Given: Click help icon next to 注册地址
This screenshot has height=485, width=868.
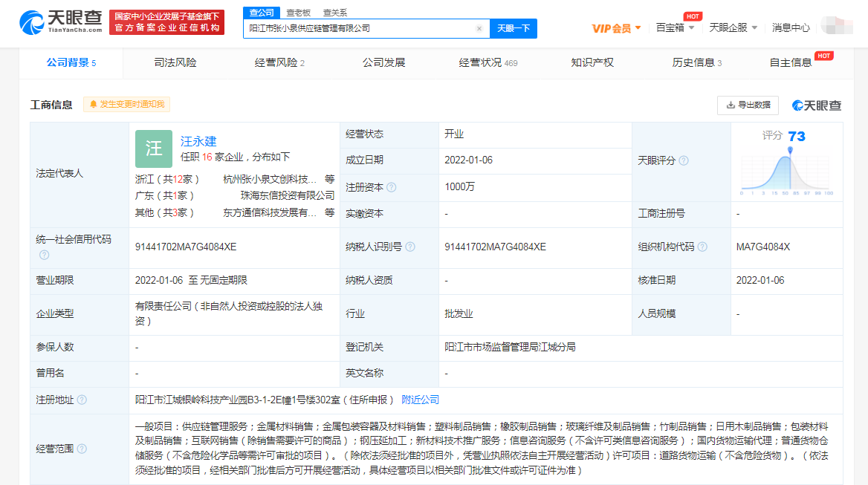Looking at the screenshot, I should (x=82, y=400).
